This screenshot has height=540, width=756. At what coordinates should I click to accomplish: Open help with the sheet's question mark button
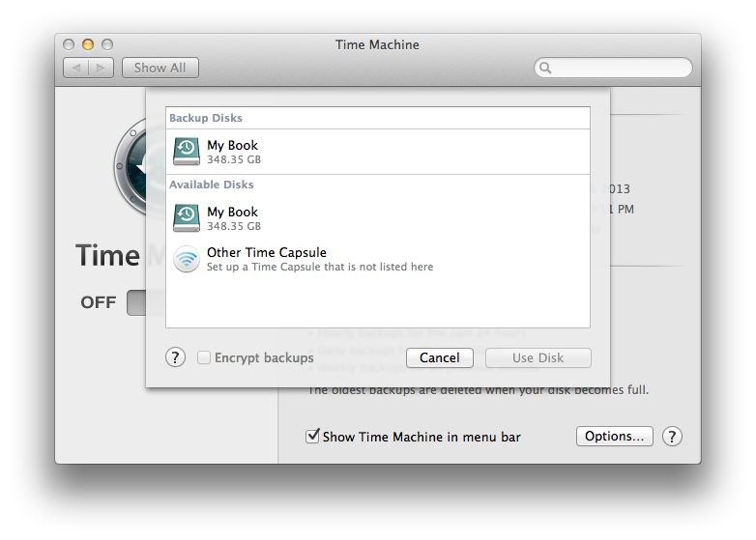(x=176, y=357)
